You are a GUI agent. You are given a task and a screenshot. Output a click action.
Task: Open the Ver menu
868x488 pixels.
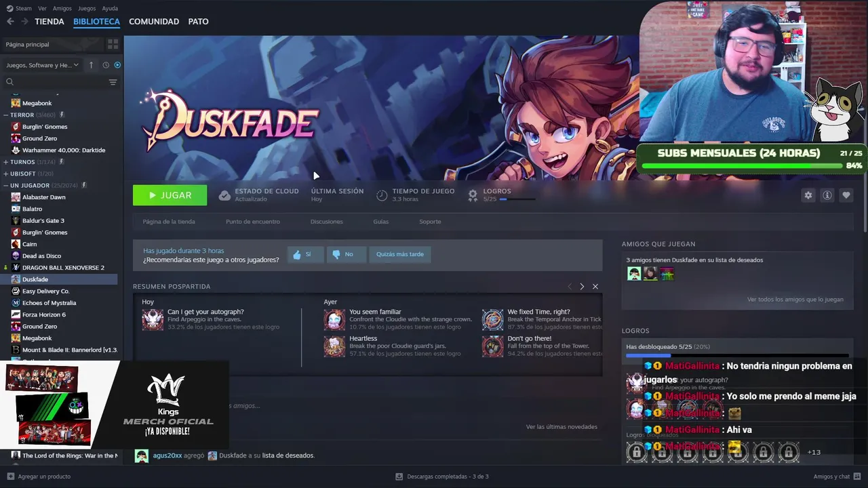(42, 8)
